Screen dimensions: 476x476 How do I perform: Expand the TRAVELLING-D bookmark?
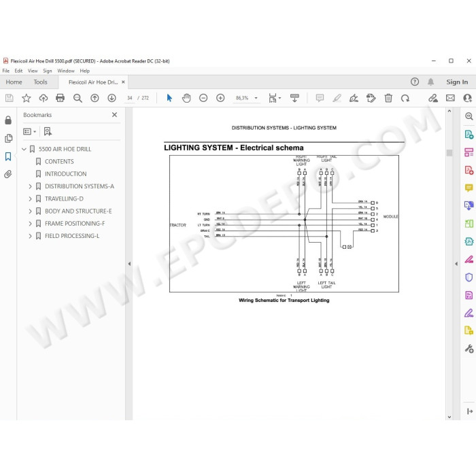tap(30, 199)
